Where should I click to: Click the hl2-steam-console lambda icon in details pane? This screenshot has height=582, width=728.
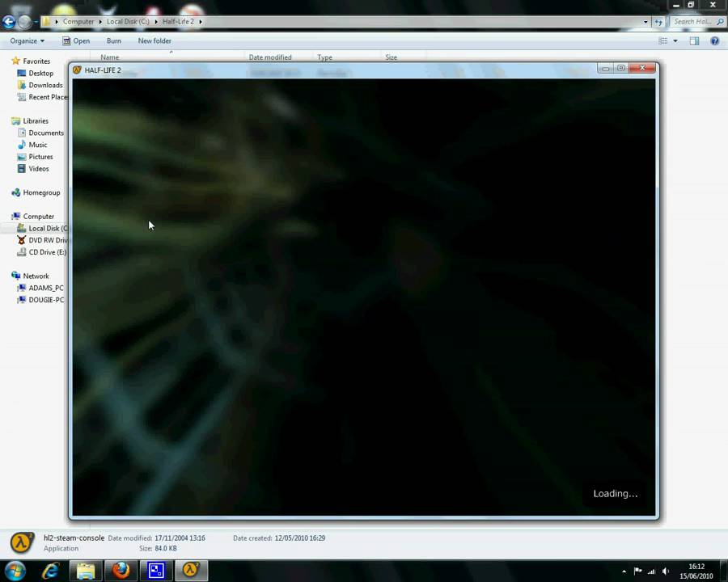click(22, 543)
